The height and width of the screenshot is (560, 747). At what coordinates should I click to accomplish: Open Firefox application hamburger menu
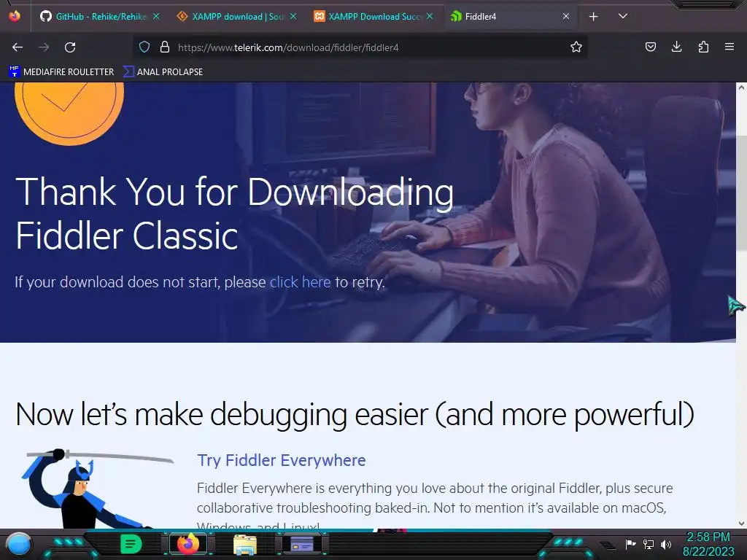click(x=729, y=47)
